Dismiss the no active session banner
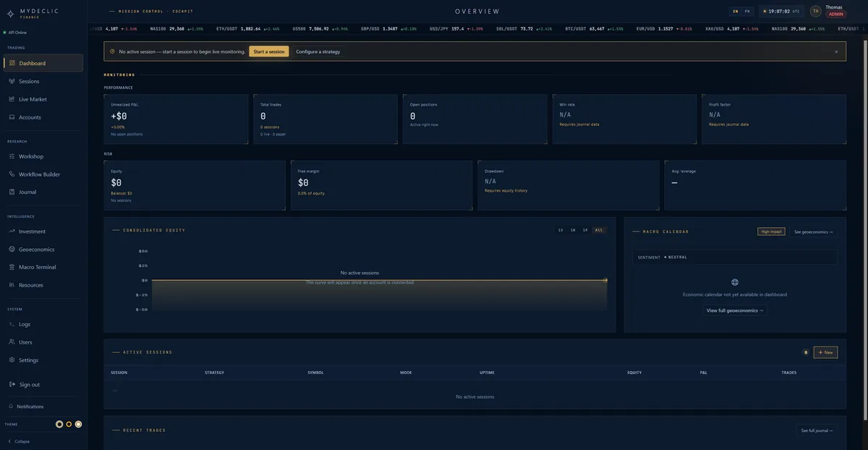Screen dimensions: 868x450 coord(836,51)
